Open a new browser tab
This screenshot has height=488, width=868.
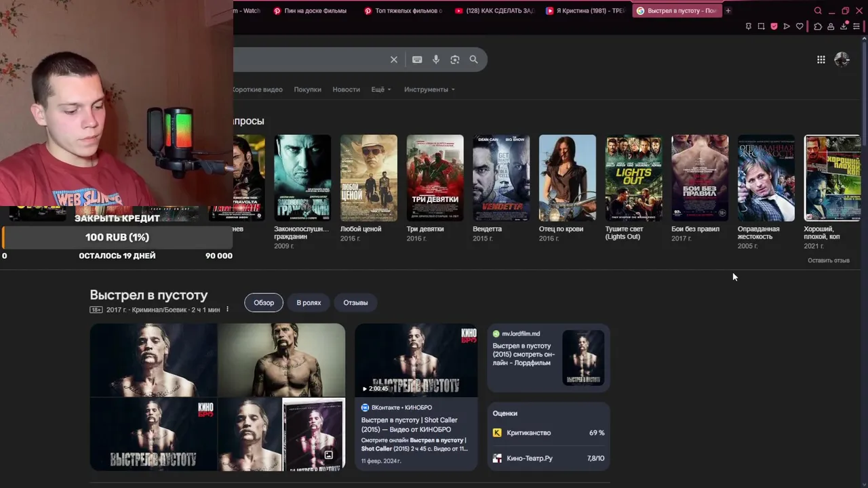pos(728,11)
